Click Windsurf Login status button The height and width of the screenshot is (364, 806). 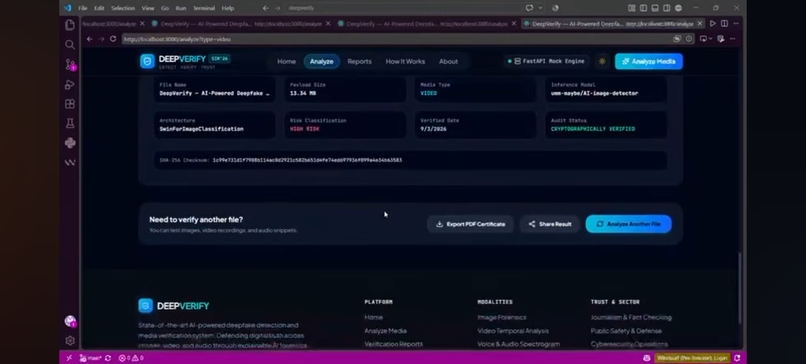[x=692, y=358]
